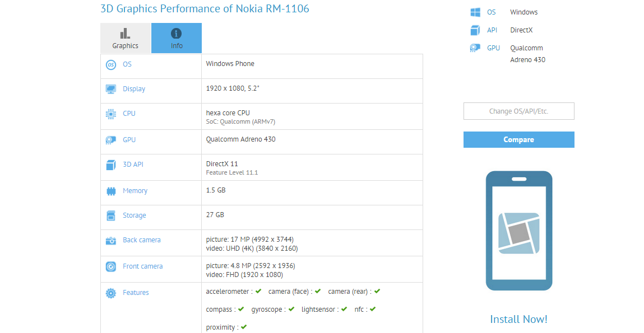This screenshot has width=644, height=333.
Task: Click the Memory label
Action: (x=135, y=191)
